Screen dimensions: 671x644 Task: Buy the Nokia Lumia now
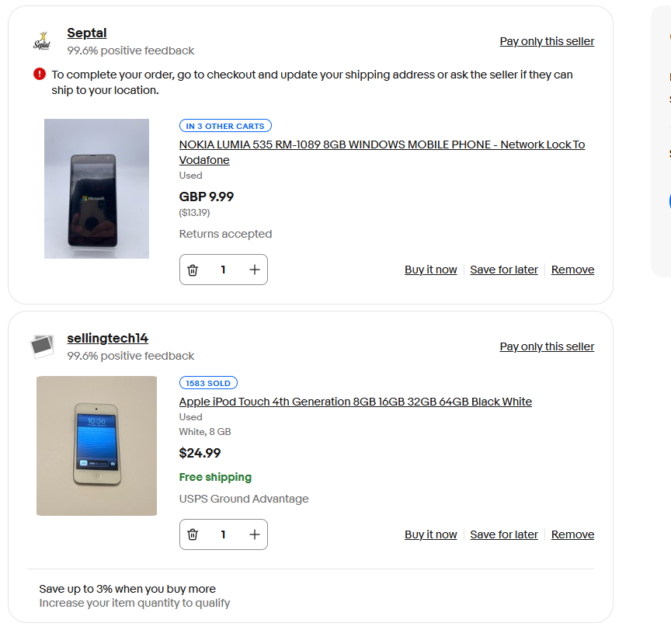click(x=430, y=270)
